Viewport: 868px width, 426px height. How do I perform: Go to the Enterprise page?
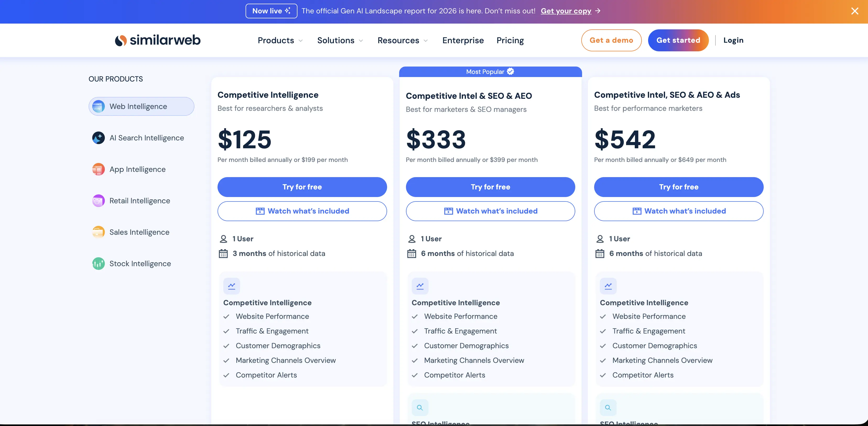463,40
